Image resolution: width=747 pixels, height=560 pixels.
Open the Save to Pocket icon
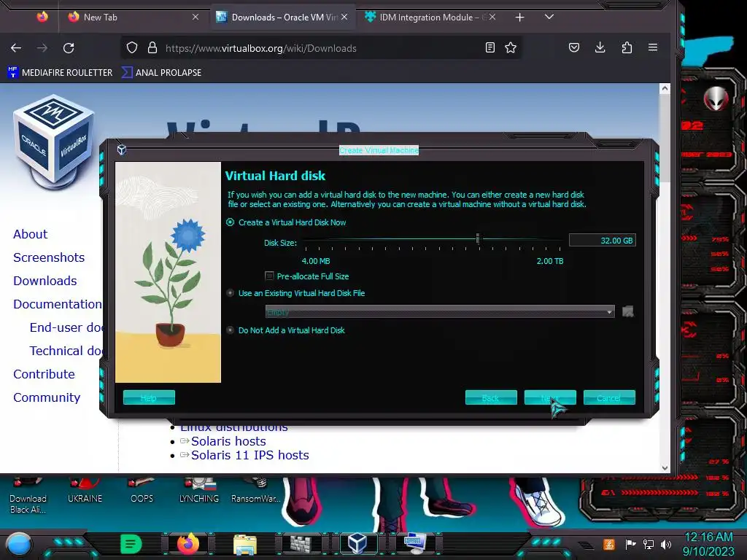point(574,47)
